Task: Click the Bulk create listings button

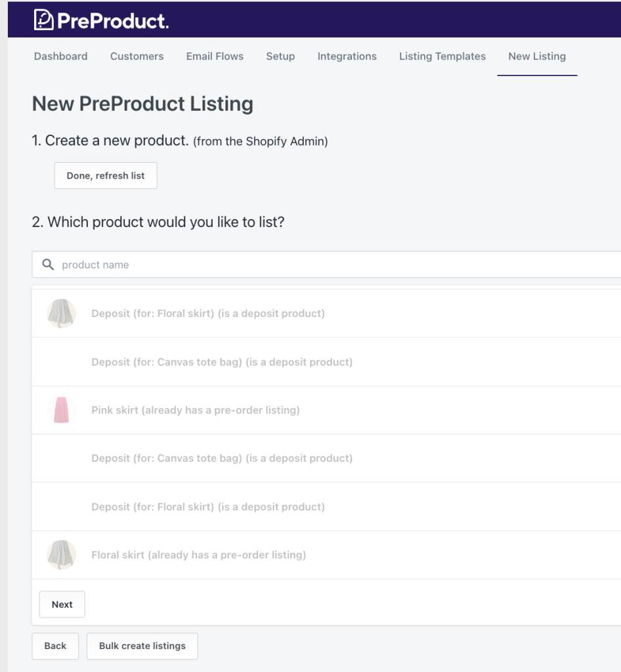Action: (142, 646)
